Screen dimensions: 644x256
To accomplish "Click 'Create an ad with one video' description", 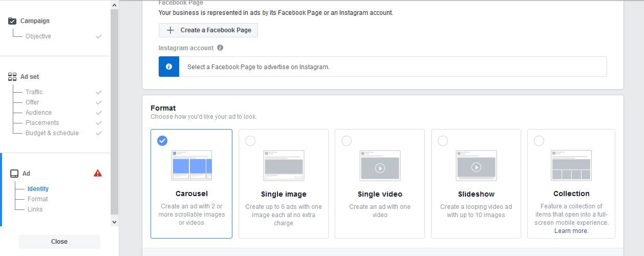I will pyautogui.click(x=380, y=211).
